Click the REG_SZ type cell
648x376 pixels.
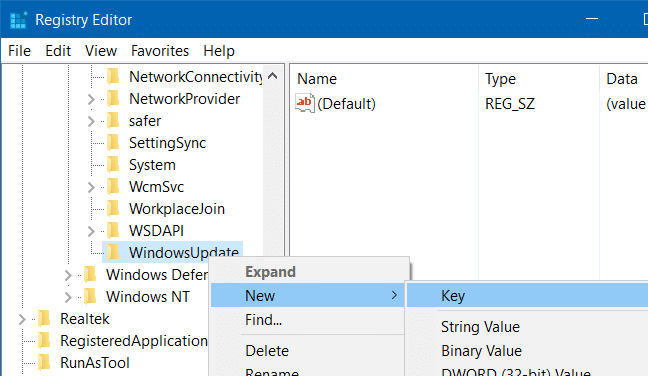(x=510, y=104)
